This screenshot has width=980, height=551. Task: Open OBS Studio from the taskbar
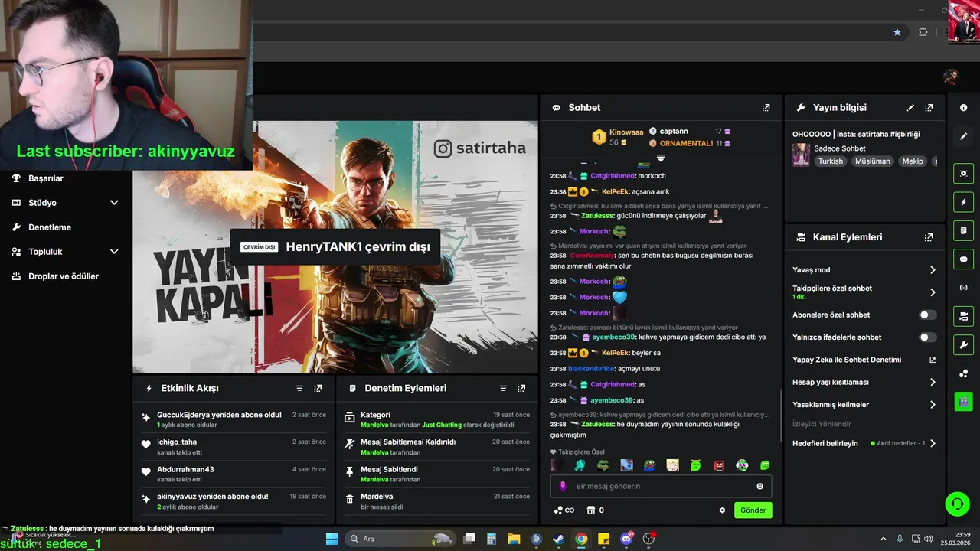coord(649,539)
